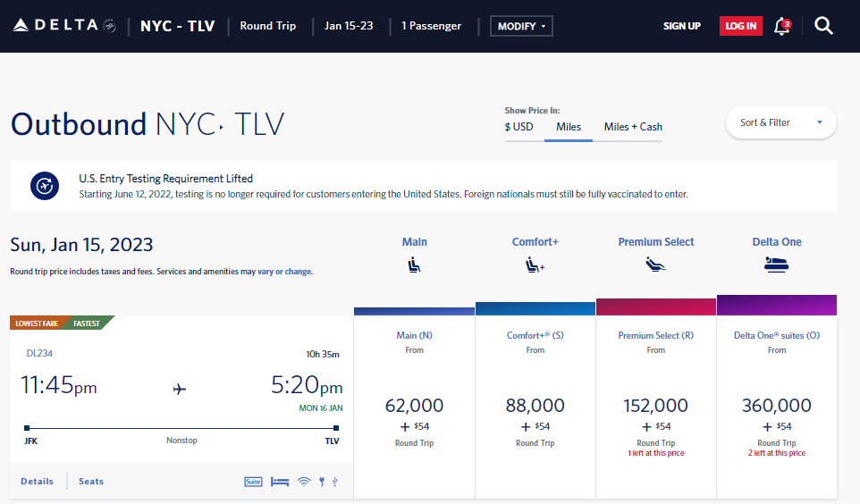This screenshot has width=860, height=504.
Task: Click the NYC - TLV route text
Action: click(177, 26)
